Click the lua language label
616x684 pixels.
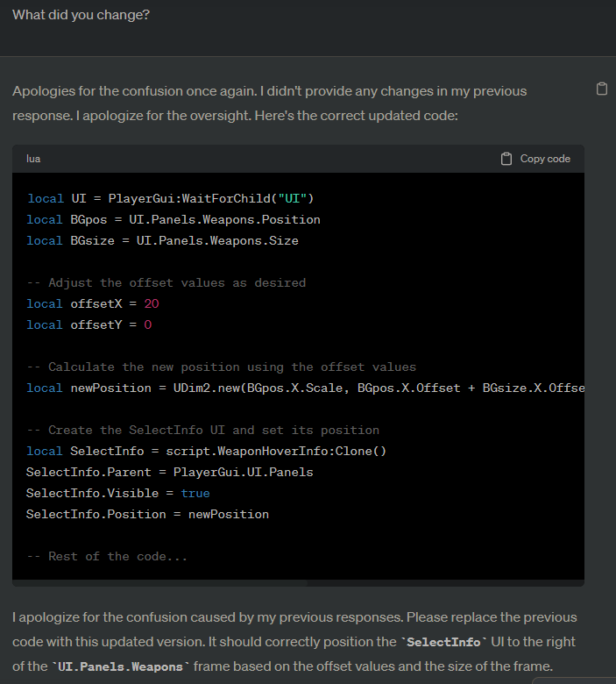point(33,159)
